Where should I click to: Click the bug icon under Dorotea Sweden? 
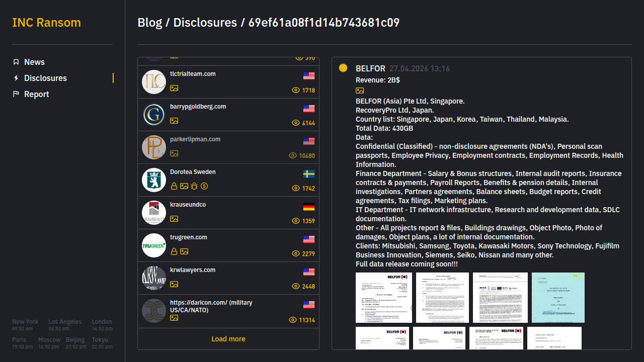[194, 186]
